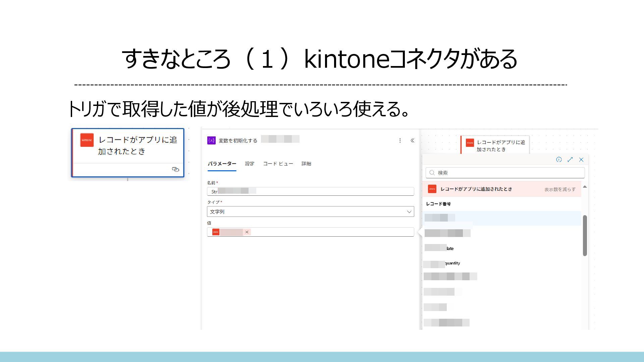Click the 検索 search box

(505, 173)
